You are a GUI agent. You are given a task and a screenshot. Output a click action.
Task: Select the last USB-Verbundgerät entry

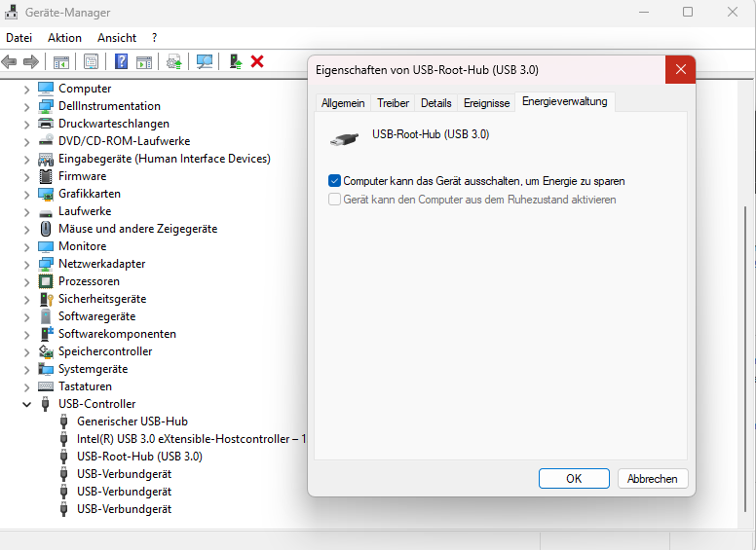[124, 509]
